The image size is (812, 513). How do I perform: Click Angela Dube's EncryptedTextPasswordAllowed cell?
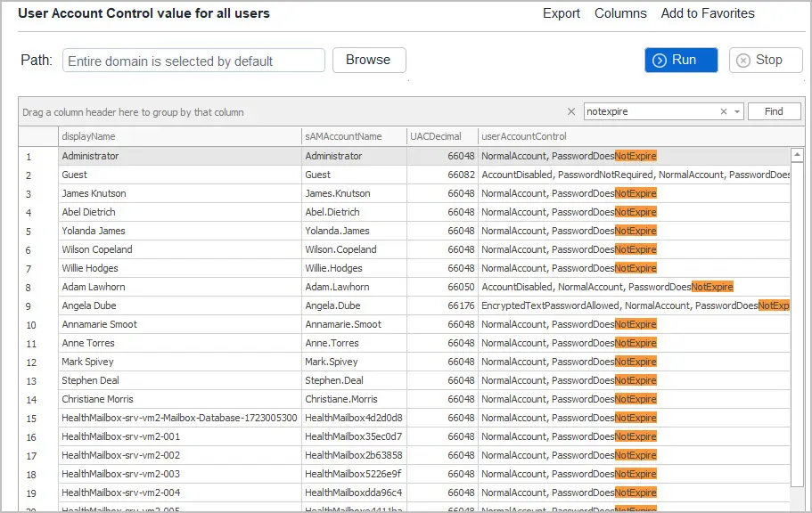pyautogui.click(x=635, y=305)
